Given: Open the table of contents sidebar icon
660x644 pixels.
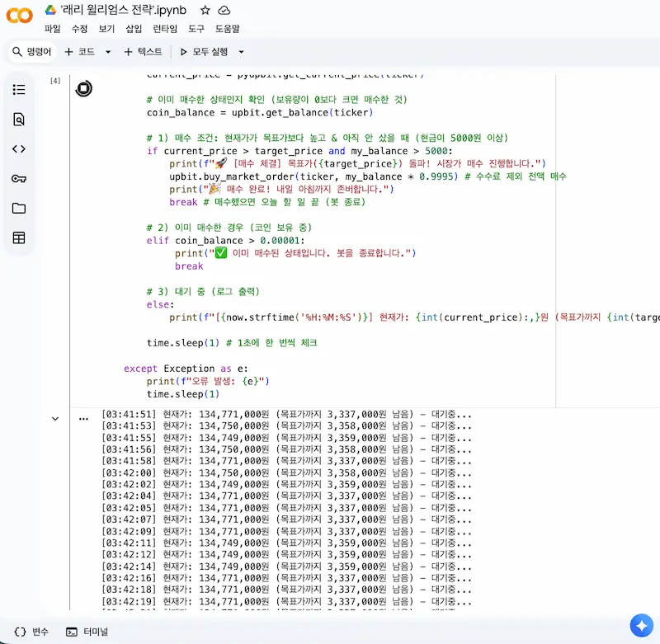Looking at the screenshot, I should [x=19, y=90].
